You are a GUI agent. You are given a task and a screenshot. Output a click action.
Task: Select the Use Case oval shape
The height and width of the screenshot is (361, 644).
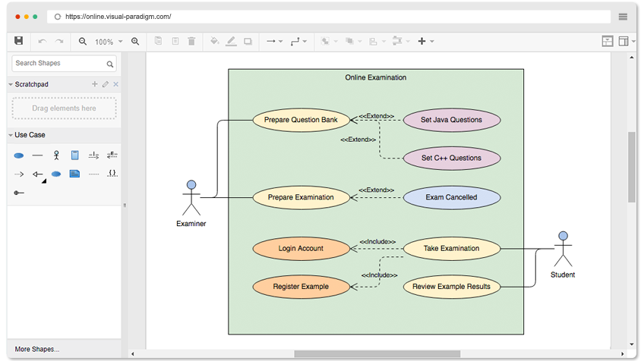[x=19, y=155]
